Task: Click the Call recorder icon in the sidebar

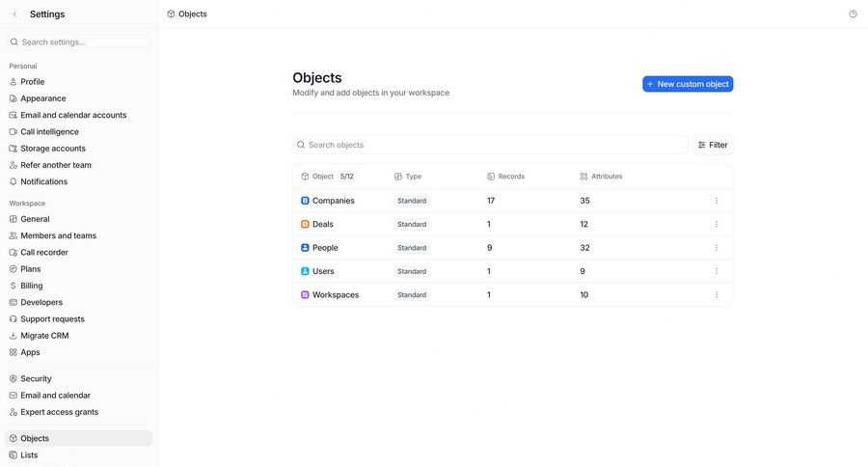Action: pyautogui.click(x=14, y=252)
